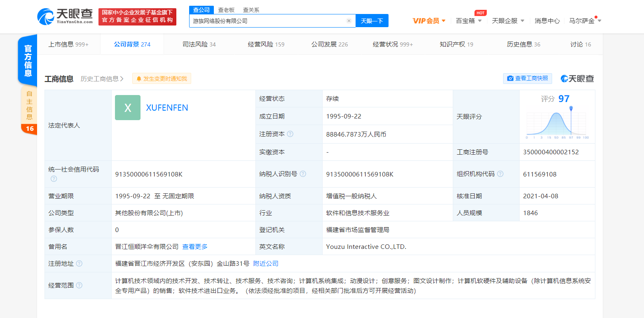Open the camera snapshot icon 查看工商快照
Viewport: 644px width, 318px height.
(510, 78)
